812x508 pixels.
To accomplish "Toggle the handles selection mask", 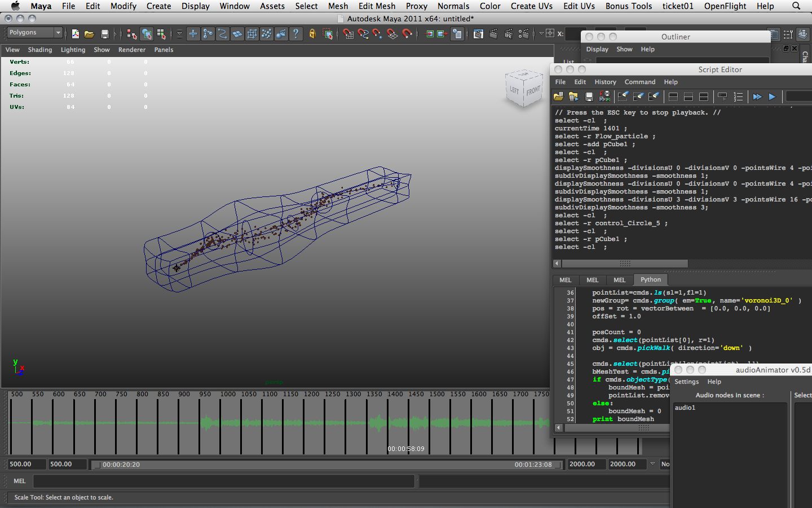I will 193,34.
